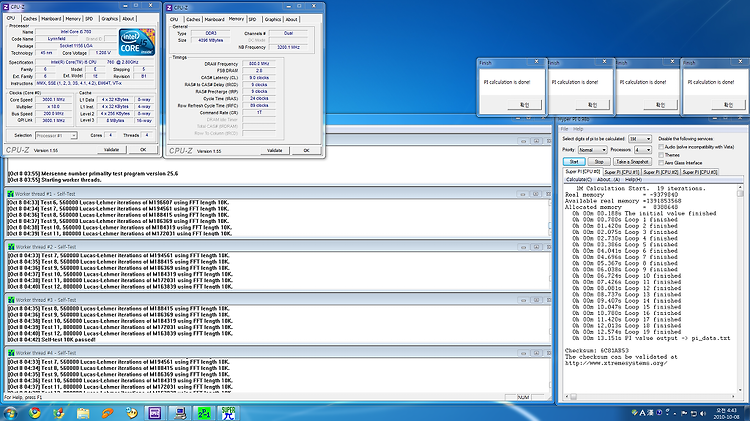750x421 pixels.
Task: Confirm the first PI calculation done dialog
Action: [525, 105]
